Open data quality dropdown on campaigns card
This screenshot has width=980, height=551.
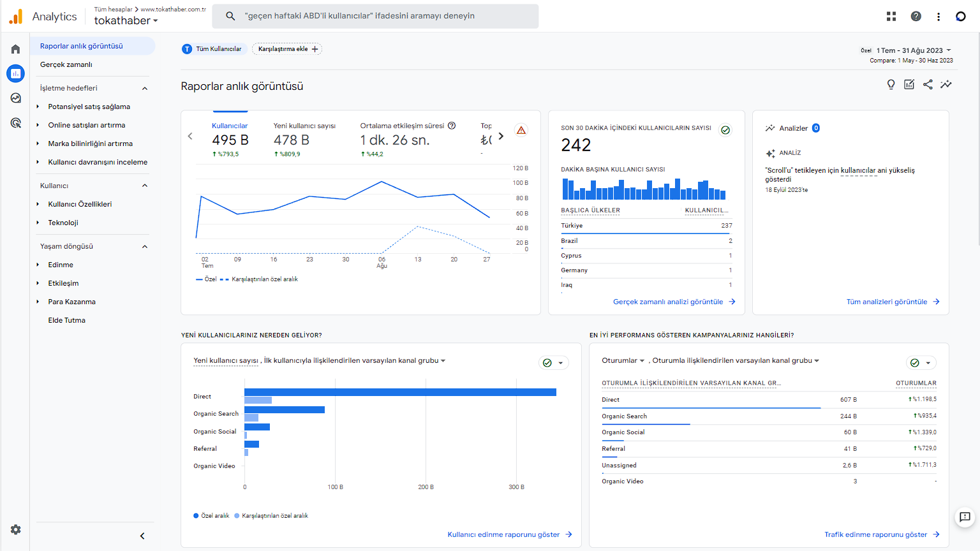[921, 363]
